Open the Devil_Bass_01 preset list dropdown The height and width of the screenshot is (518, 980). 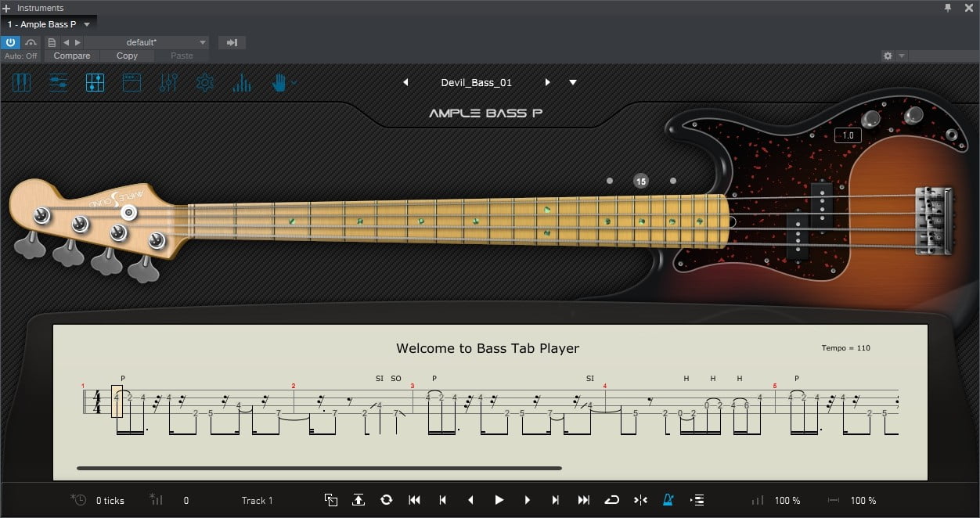(573, 82)
